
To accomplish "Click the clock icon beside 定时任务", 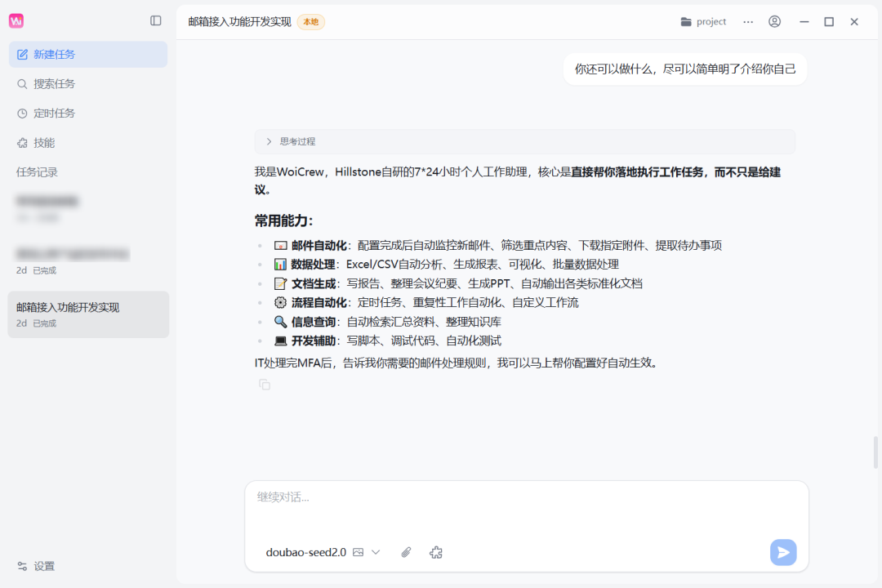I will point(22,113).
